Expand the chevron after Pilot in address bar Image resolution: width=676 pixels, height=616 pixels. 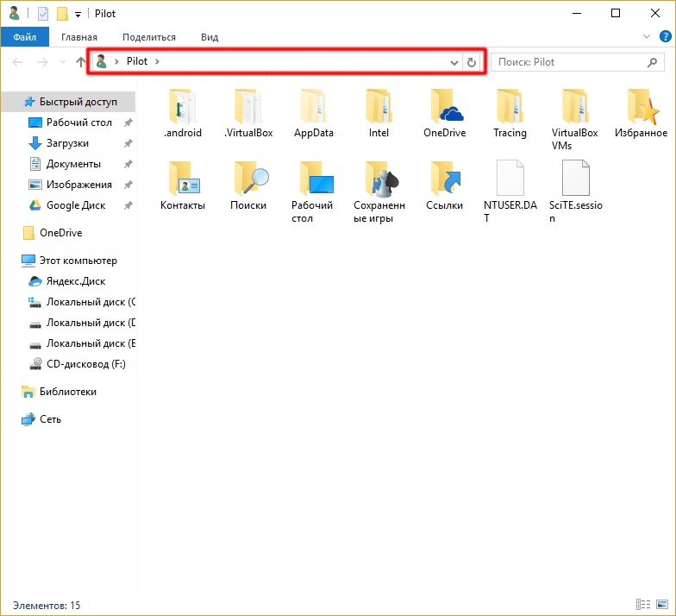pos(157,62)
